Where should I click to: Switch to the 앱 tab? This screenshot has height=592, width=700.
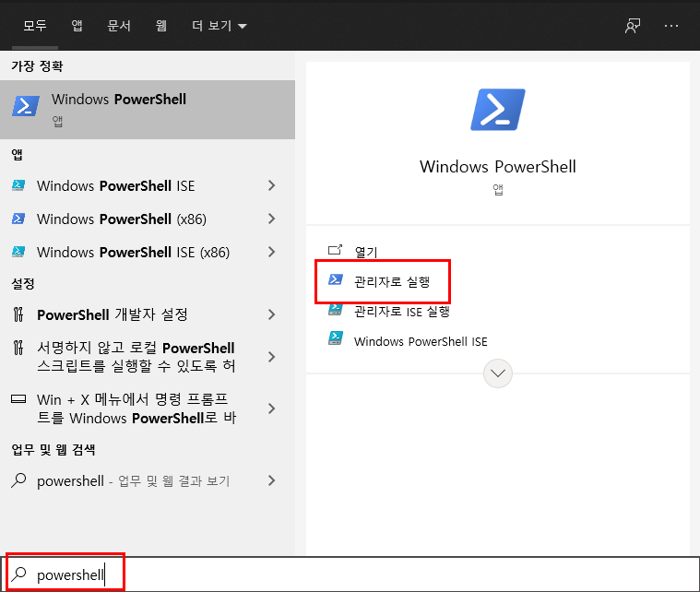click(77, 26)
